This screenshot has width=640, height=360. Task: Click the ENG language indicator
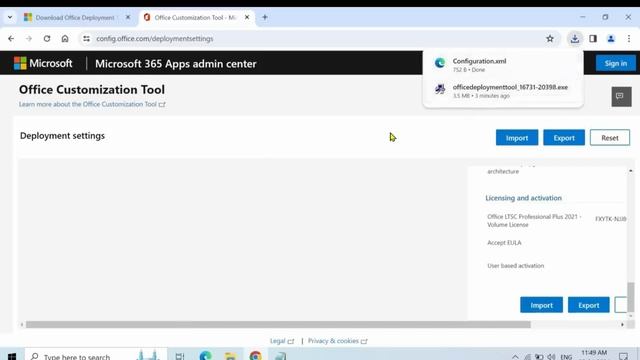pos(566,356)
